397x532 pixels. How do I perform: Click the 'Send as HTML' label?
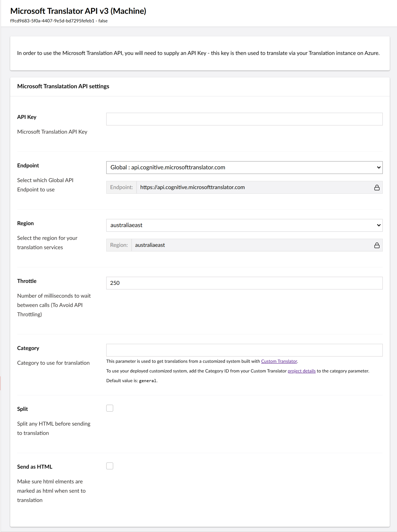(35, 467)
